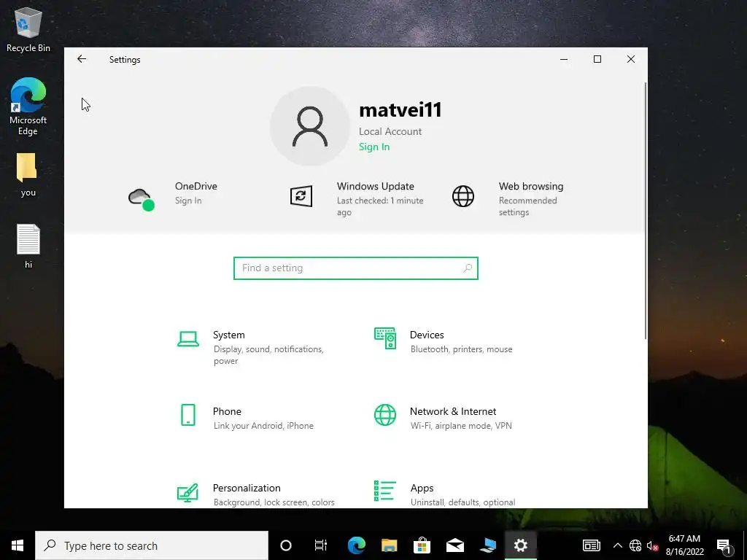Click the back arrow in Settings
The image size is (747, 560).
click(x=82, y=59)
